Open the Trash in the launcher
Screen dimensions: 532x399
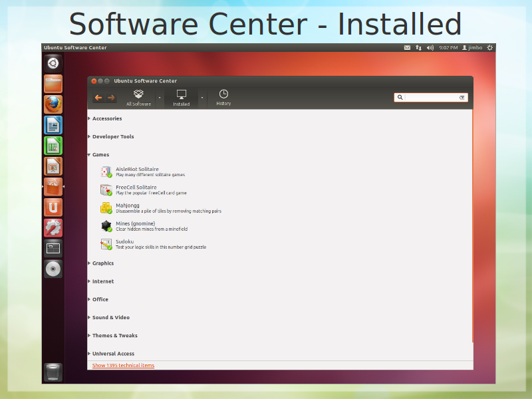click(x=53, y=372)
